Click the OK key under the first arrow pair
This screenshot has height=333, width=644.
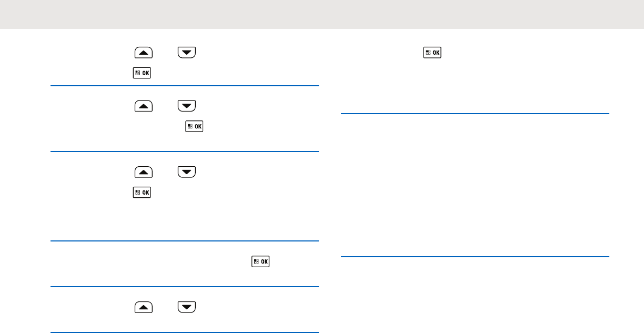[142, 73]
